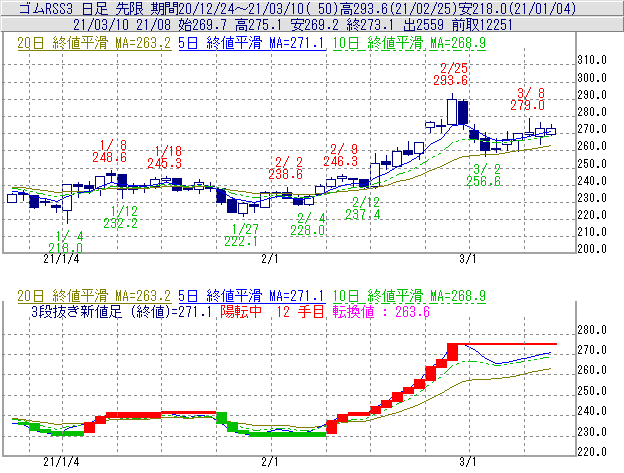Click the 220.0 value on lower chart axis
Image resolution: width=624 pixels, height=473 pixels.
(x=592, y=452)
